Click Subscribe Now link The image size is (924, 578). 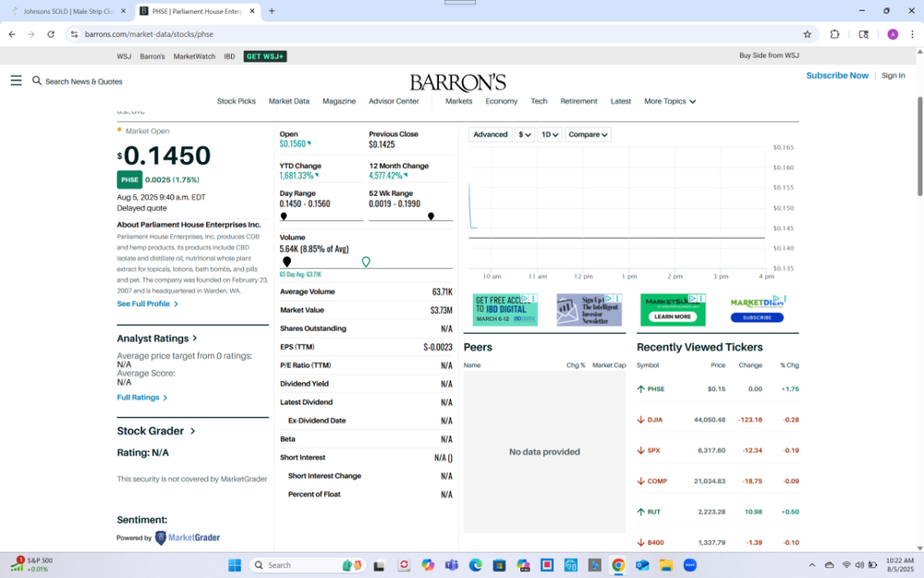tap(837, 76)
